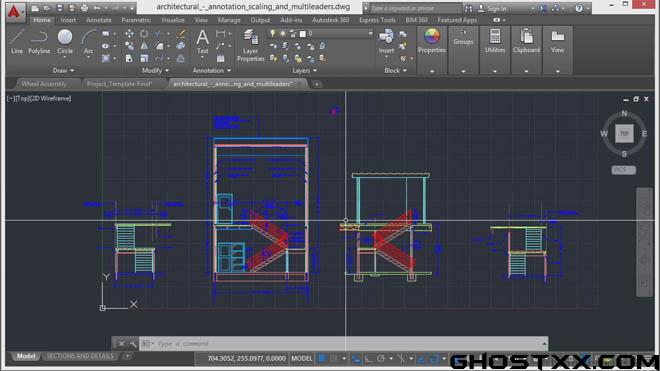Open the Text annotation tool
Image resolution: width=660 pixels, height=371 pixels.
click(202, 42)
